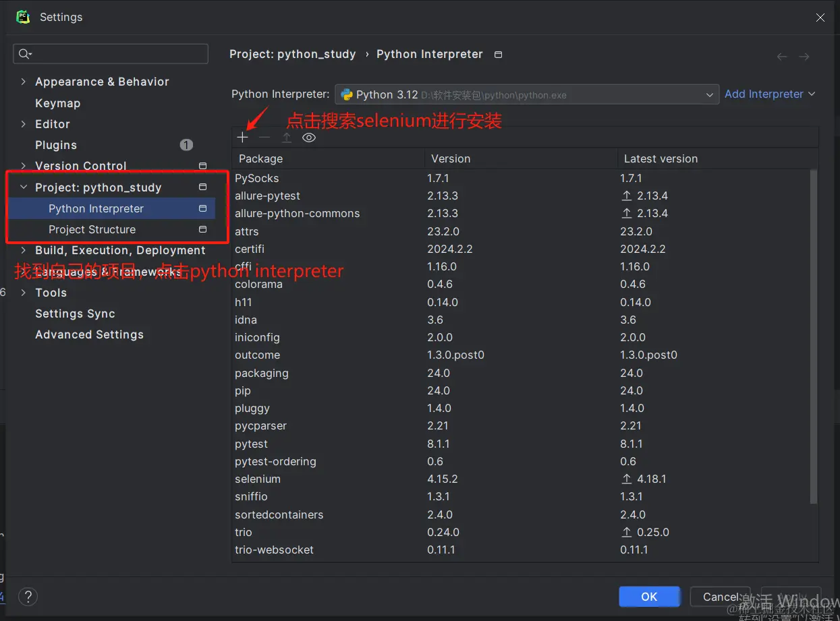Open Settings Sync page
Image resolution: width=840 pixels, height=621 pixels.
pyautogui.click(x=75, y=314)
